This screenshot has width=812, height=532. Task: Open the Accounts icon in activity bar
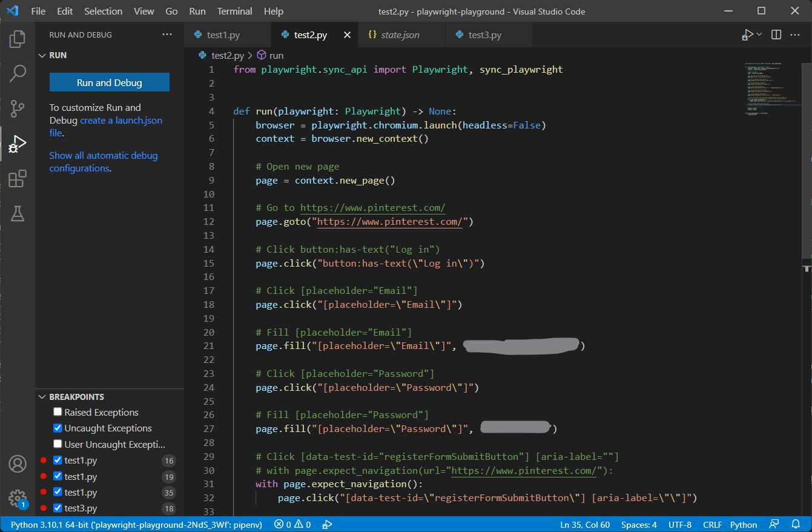[x=18, y=464]
